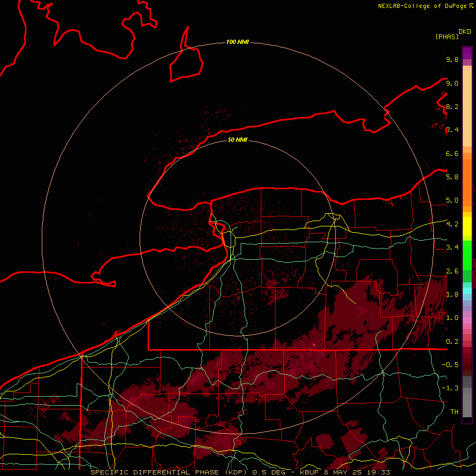The height and width of the screenshot is (476, 476).
Task: Select the 50 NMI range ring label
Action: coord(237,140)
